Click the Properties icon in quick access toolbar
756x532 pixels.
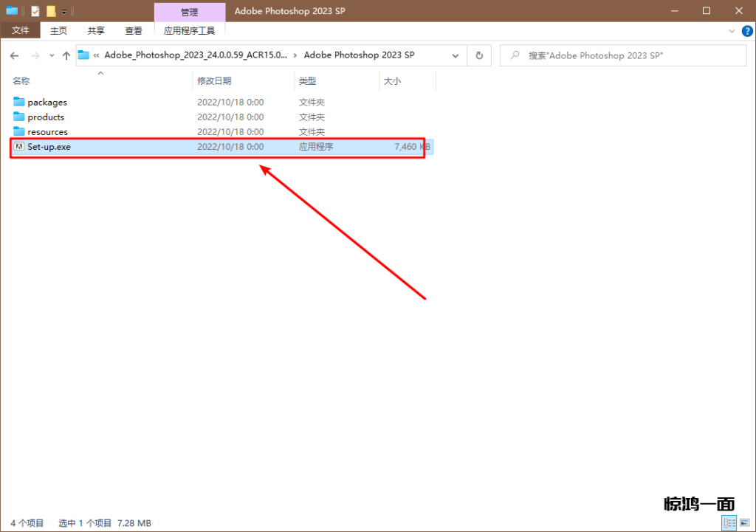coord(35,11)
